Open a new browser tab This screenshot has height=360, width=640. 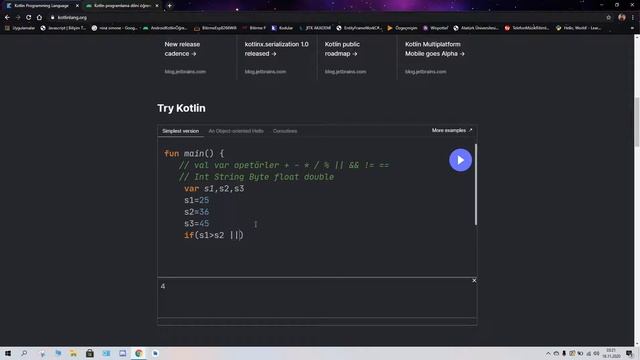pyautogui.click(x=169, y=6)
